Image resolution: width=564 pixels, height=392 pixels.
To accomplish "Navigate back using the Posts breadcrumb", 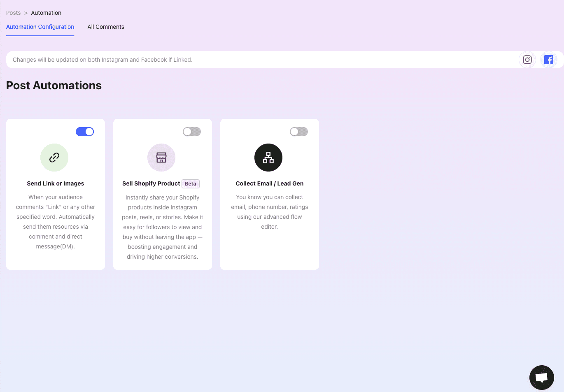I will pos(13,13).
